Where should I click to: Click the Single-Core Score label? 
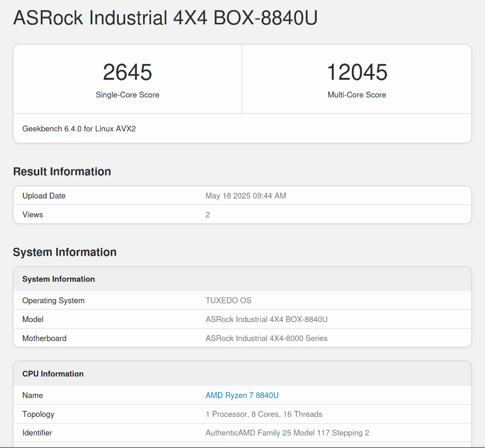pos(127,95)
